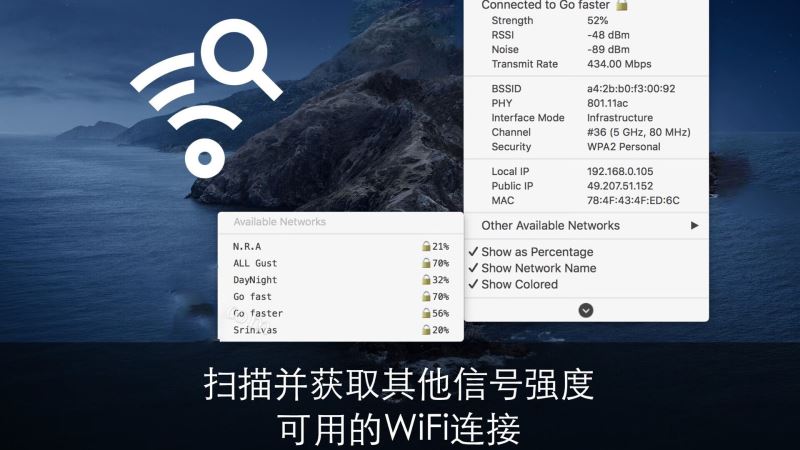Click the WiFi magnifier search logo
Viewport: 800px width, 450px height.
(x=206, y=98)
